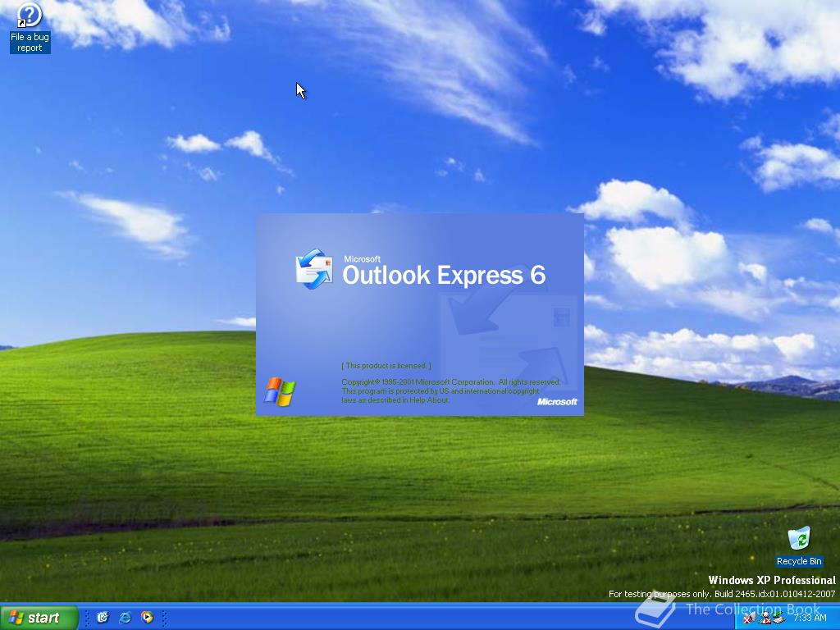Screen dimensions: 840x630
Task: Click the MSN butterfly tray icon
Action: (x=749, y=618)
